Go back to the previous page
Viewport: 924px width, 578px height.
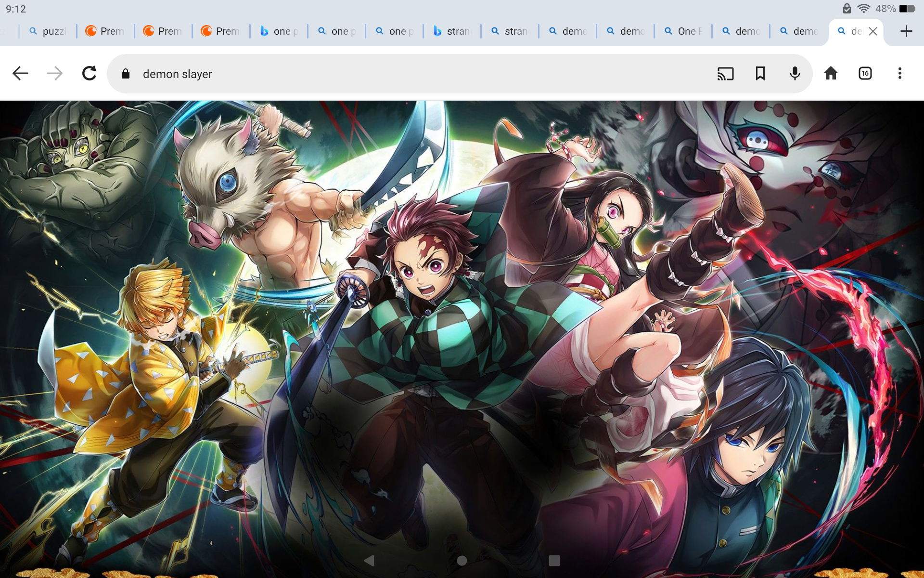click(20, 74)
